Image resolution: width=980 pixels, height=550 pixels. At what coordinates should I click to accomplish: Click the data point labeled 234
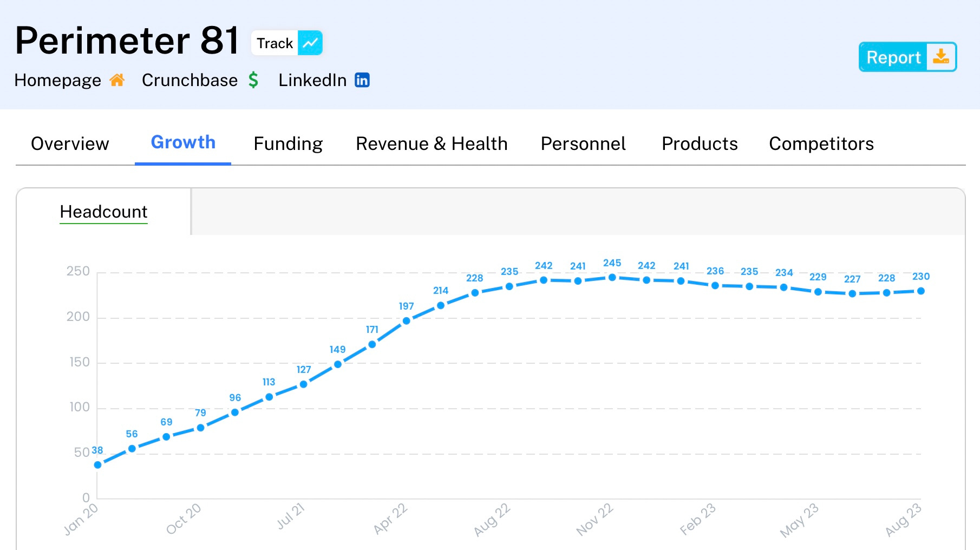[x=784, y=287]
